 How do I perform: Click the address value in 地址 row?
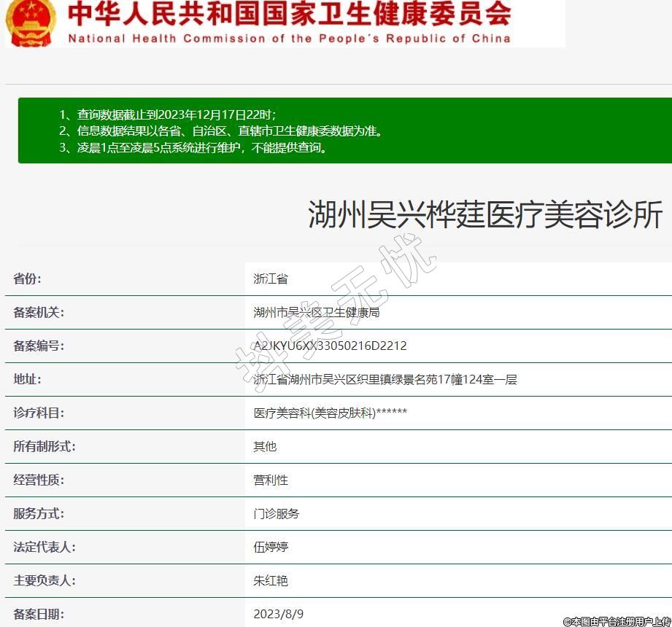(x=385, y=380)
